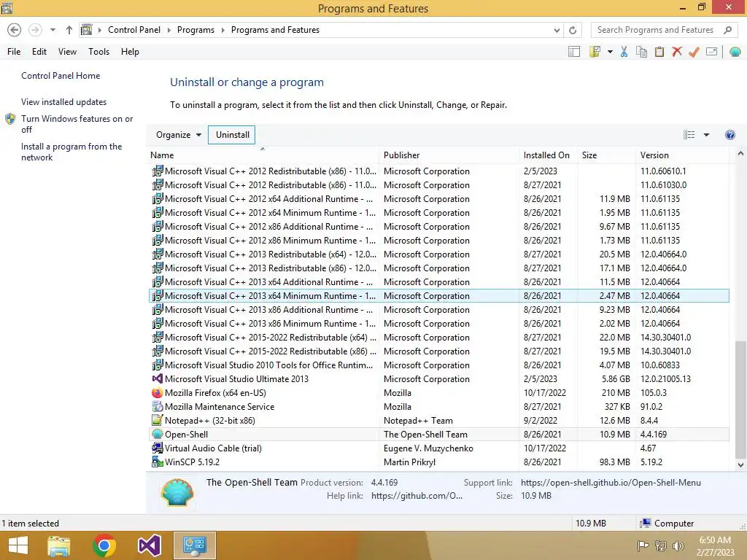Select Open-Shell in the program list
747x560 pixels.
coord(438,435)
